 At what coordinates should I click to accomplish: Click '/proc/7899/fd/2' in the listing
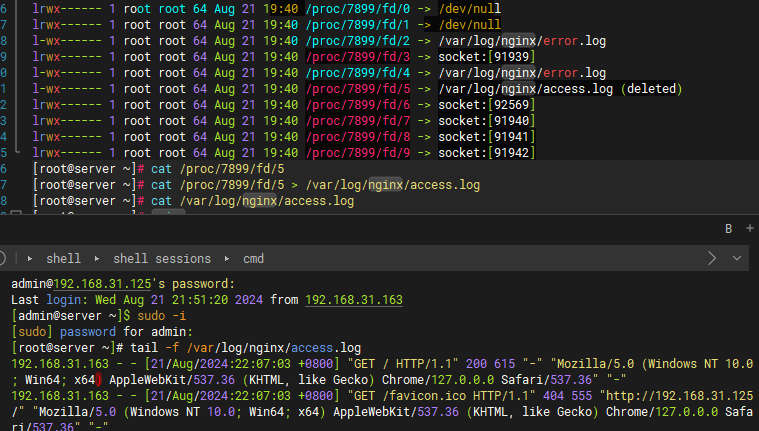click(x=358, y=41)
